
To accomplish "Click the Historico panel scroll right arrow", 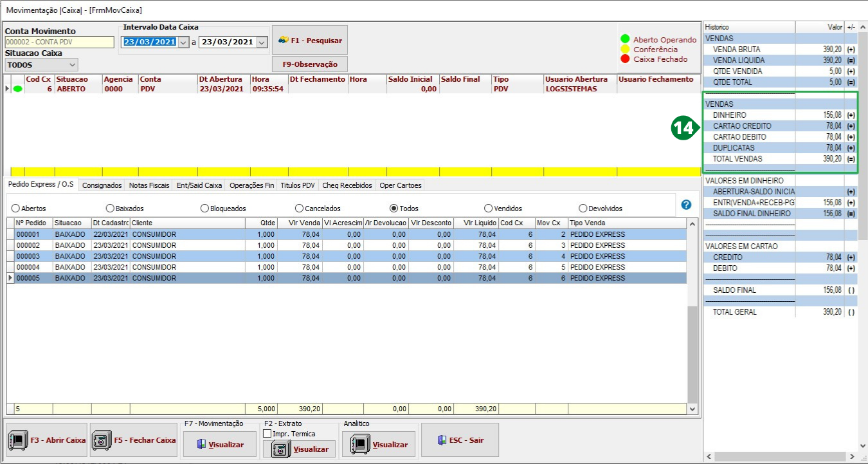I will pos(853,456).
